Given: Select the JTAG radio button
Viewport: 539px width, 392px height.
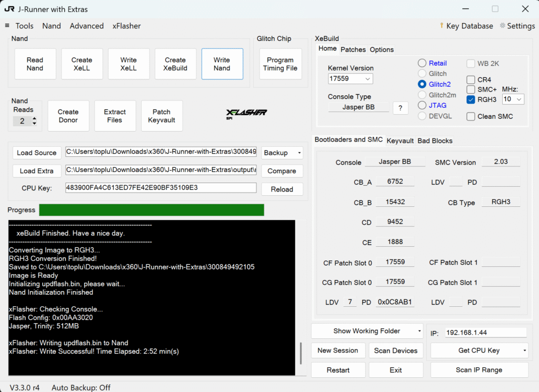Looking at the screenshot, I should (422, 105).
